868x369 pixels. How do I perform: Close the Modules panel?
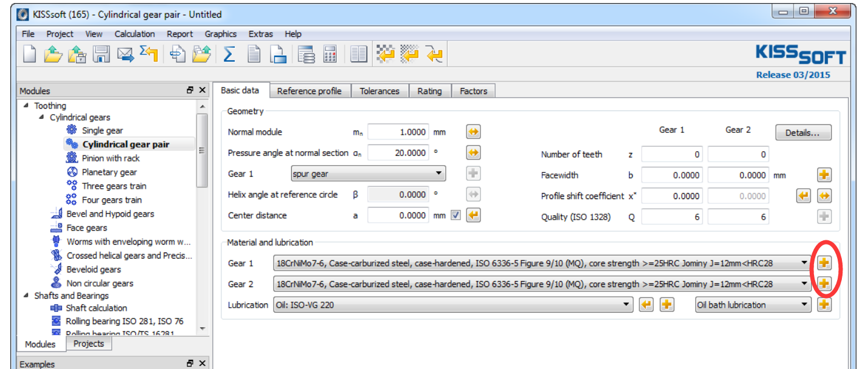click(x=202, y=90)
